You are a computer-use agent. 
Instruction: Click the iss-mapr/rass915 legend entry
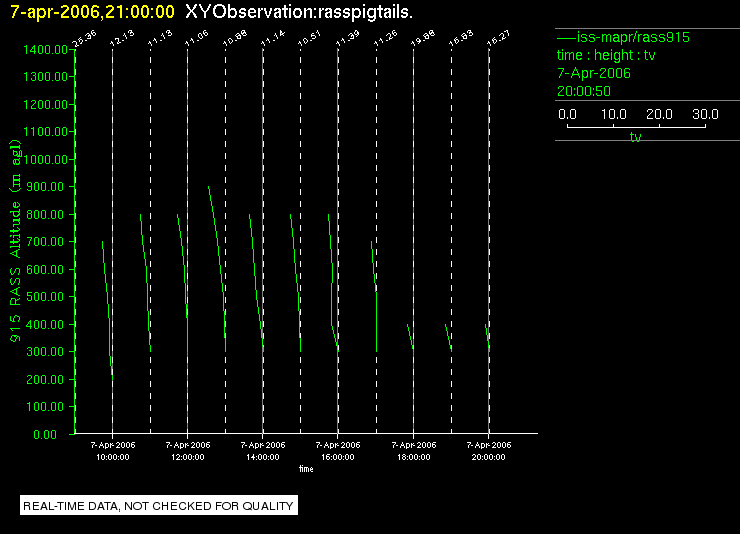click(x=623, y=37)
